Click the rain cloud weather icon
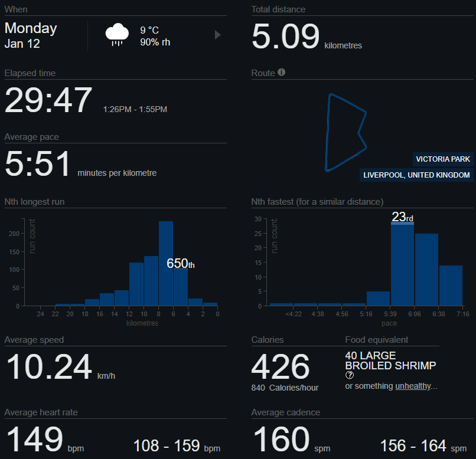The image size is (476, 459). (x=117, y=35)
